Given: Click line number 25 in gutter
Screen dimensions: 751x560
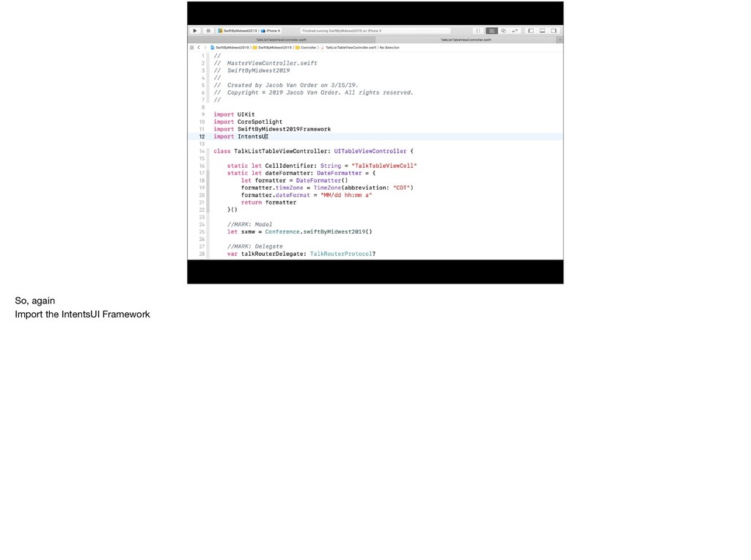Looking at the screenshot, I should pos(202,232).
